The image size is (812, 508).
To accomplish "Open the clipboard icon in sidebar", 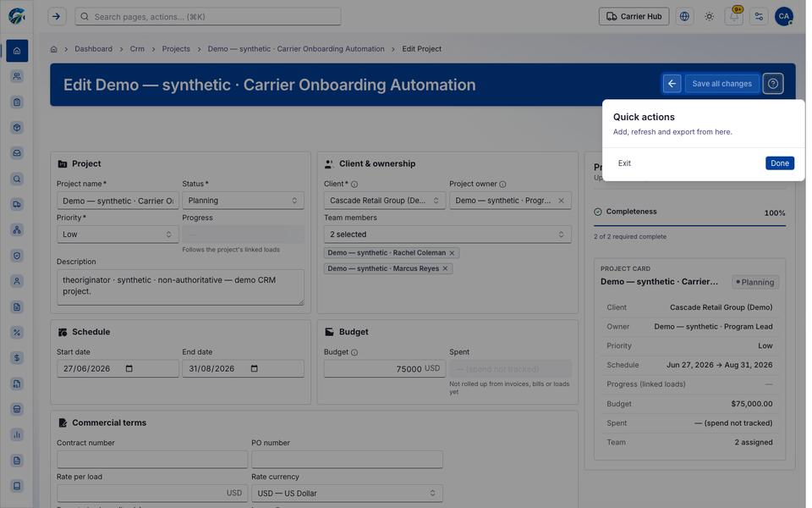I will point(17,102).
